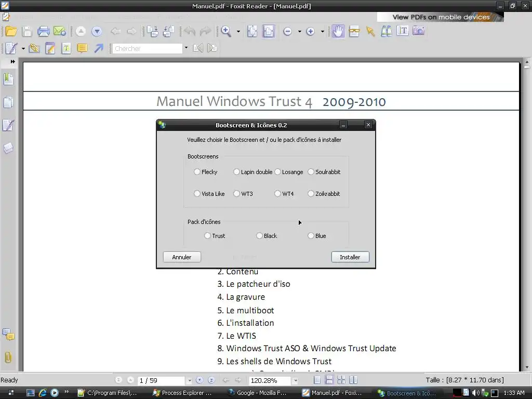
Task: Click the Chercher search field
Action: coord(148,48)
